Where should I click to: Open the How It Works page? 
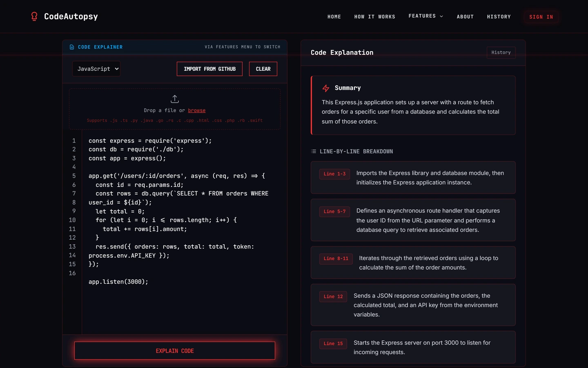point(375,17)
